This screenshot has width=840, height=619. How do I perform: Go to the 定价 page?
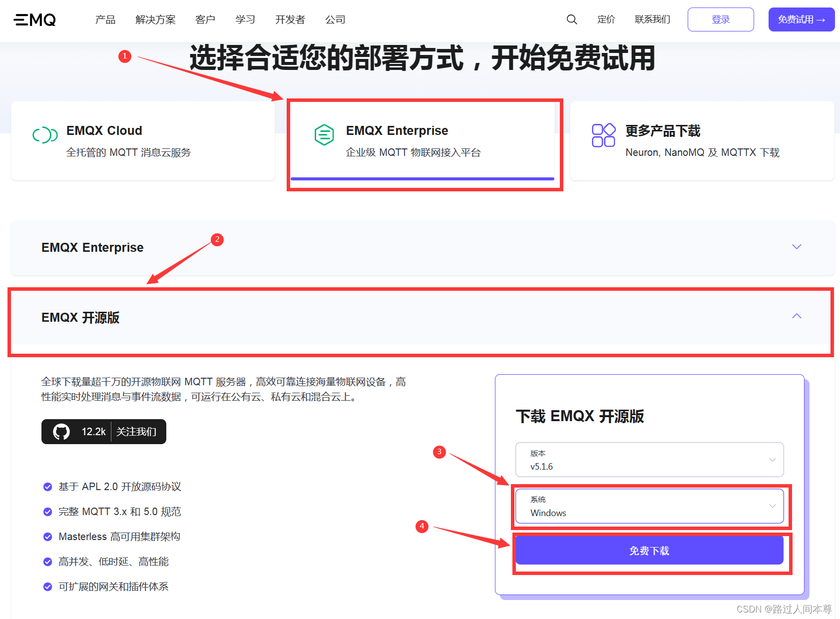606,19
